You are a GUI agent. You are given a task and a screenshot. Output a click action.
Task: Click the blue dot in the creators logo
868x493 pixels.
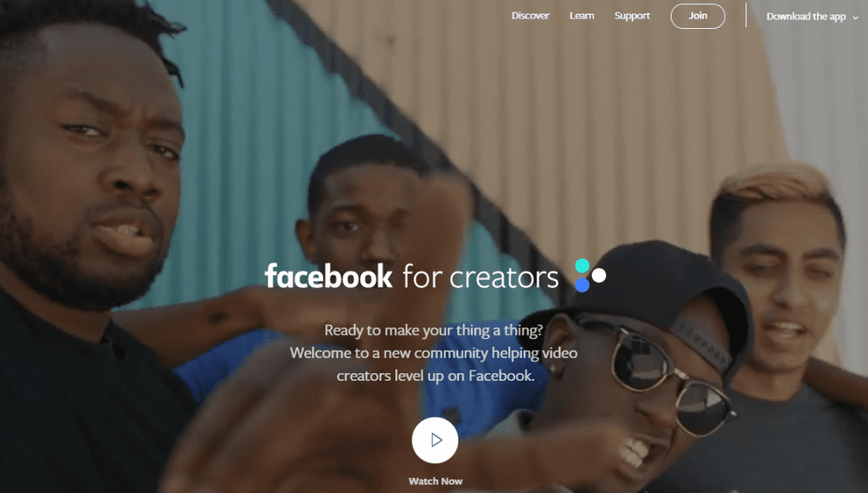coord(582,285)
